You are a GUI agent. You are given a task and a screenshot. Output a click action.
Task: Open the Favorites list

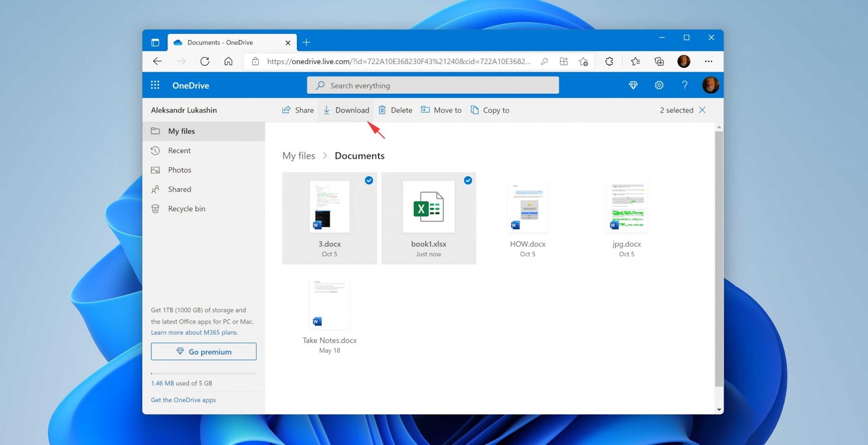pos(635,61)
